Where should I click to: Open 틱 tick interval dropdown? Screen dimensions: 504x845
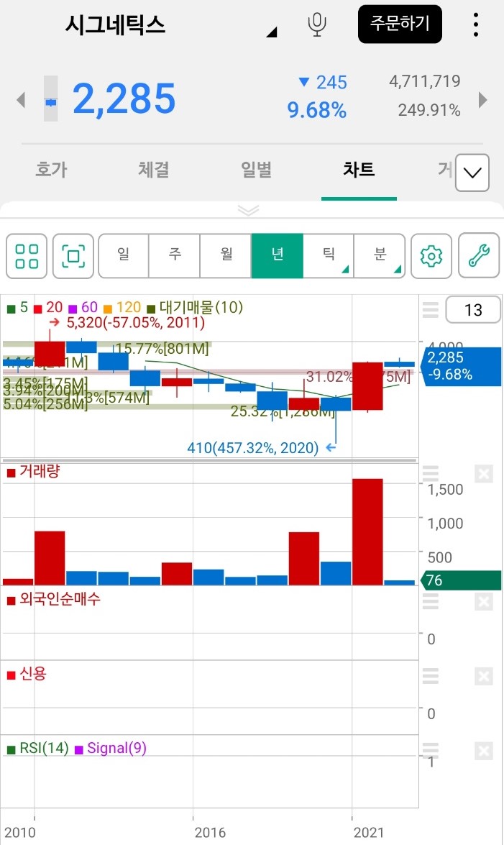click(x=329, y=256)
